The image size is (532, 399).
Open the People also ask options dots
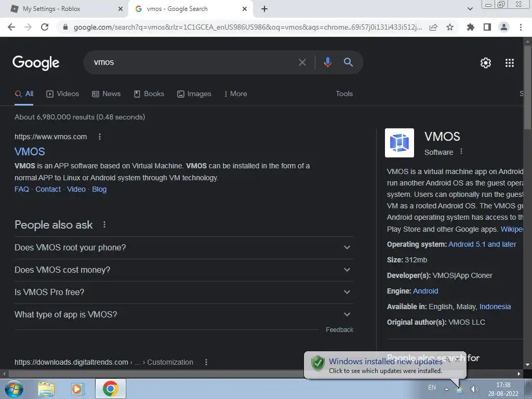click(104, 224)
